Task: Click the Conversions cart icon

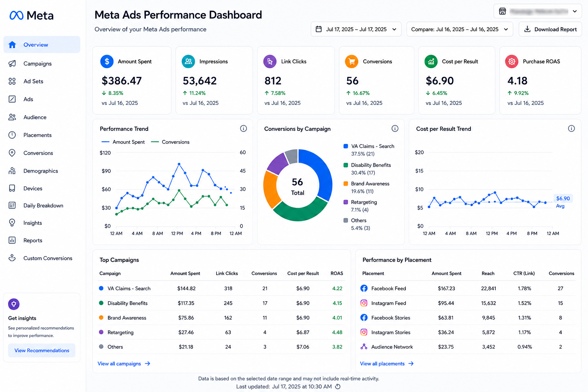Action: point(351,61)
